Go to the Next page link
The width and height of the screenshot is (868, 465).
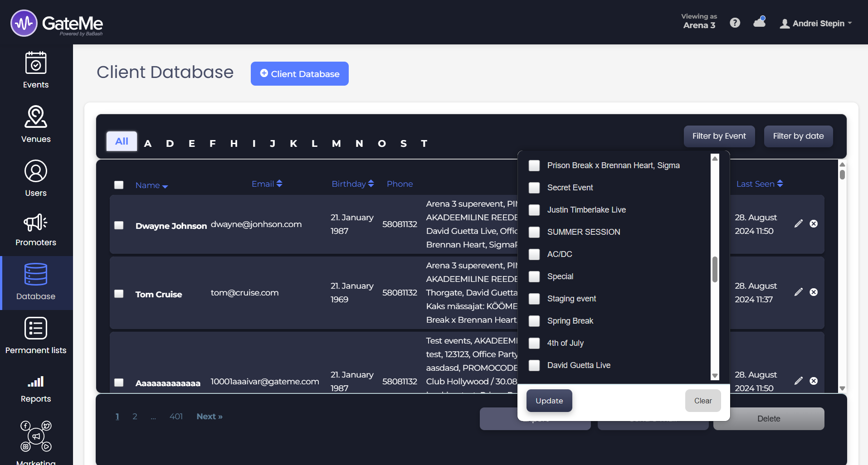coord(209,417)
